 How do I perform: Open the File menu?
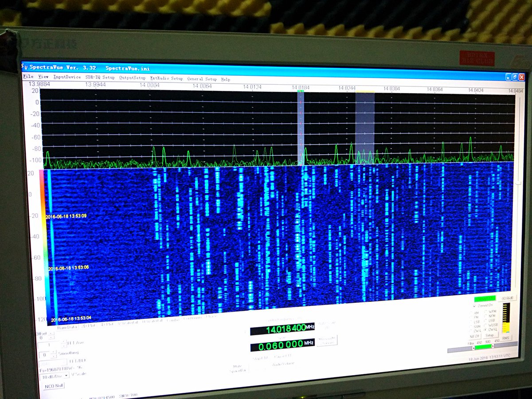click(x=28, y=76)
